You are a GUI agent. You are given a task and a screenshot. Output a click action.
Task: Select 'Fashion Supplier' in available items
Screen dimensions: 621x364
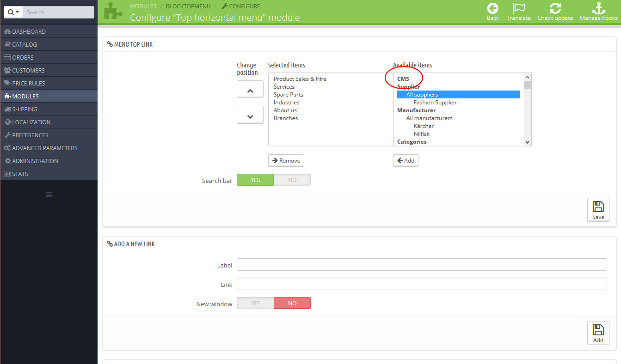click(x=435, y=102)
